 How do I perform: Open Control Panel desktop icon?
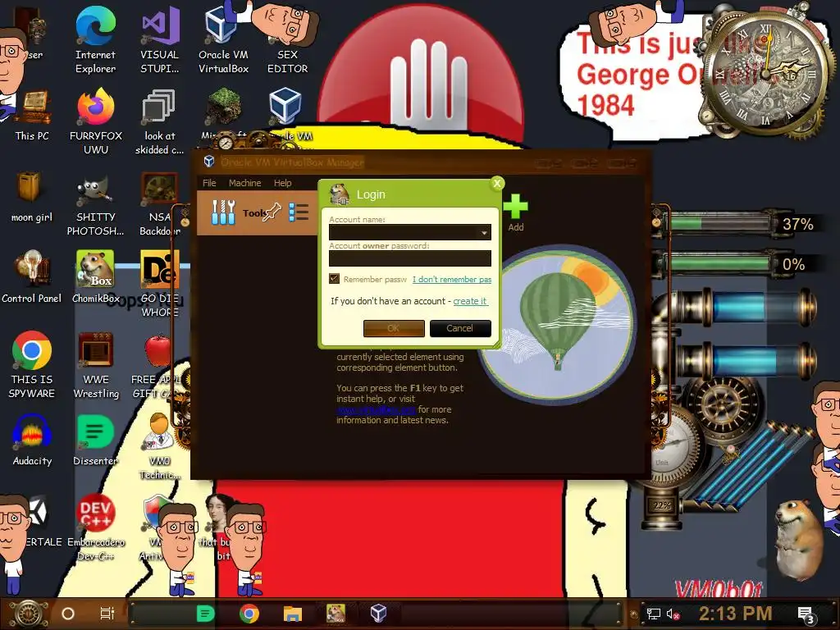(32, 277)
